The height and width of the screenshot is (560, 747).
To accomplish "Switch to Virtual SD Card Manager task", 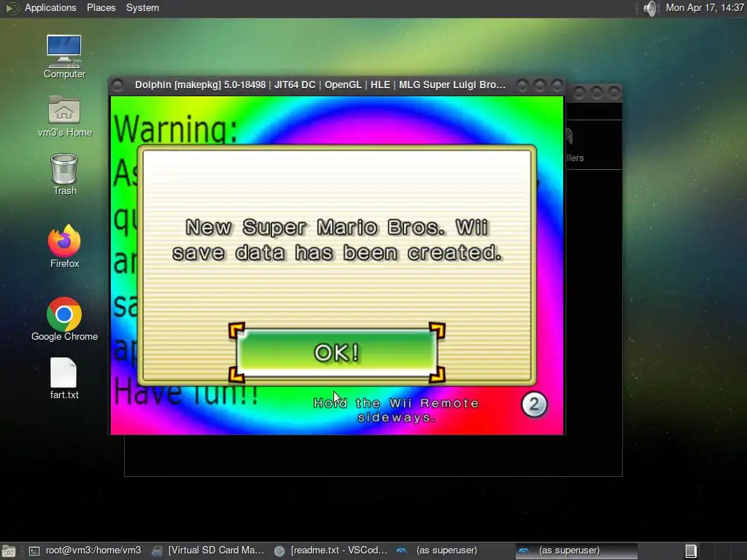I will click(208, 551).
